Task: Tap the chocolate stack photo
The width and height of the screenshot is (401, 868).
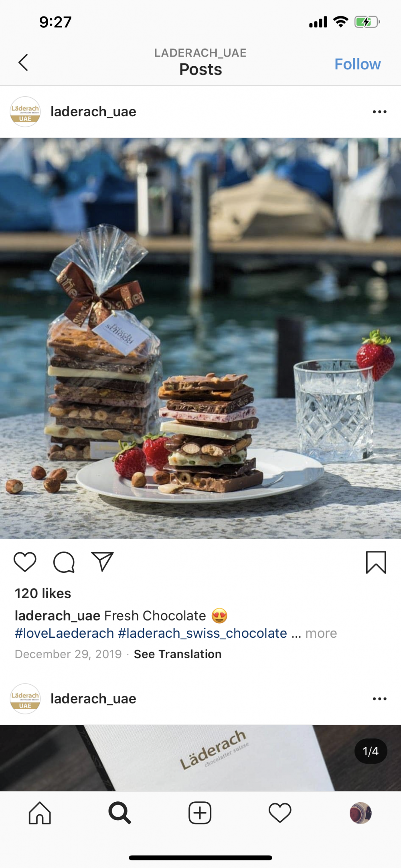Action: point(200,338)
